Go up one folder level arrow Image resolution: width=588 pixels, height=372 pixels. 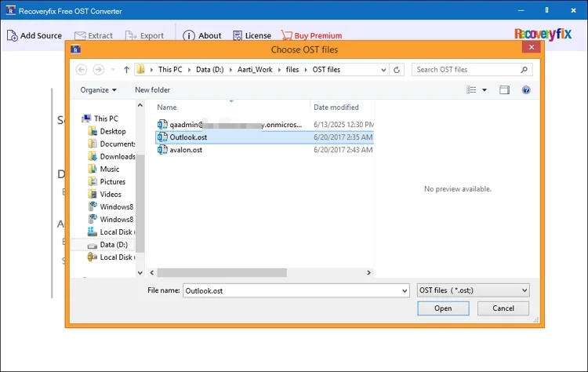tap(126, 69)
